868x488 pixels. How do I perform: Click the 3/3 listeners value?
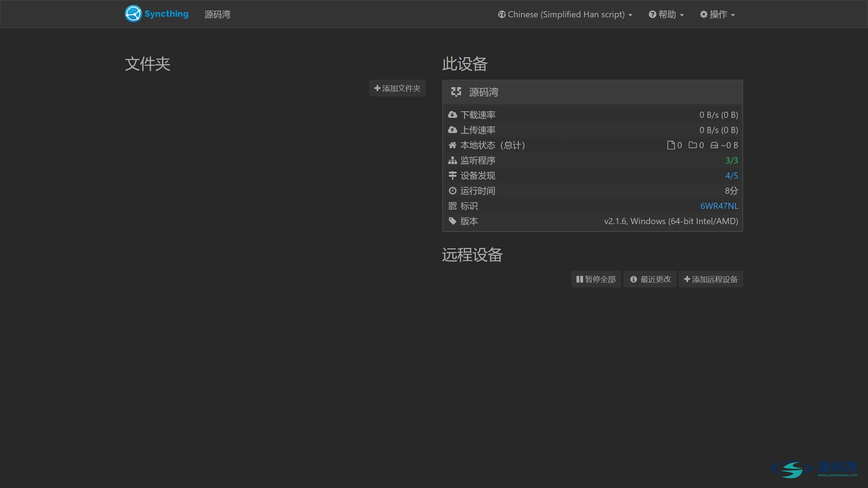point(731,160)
